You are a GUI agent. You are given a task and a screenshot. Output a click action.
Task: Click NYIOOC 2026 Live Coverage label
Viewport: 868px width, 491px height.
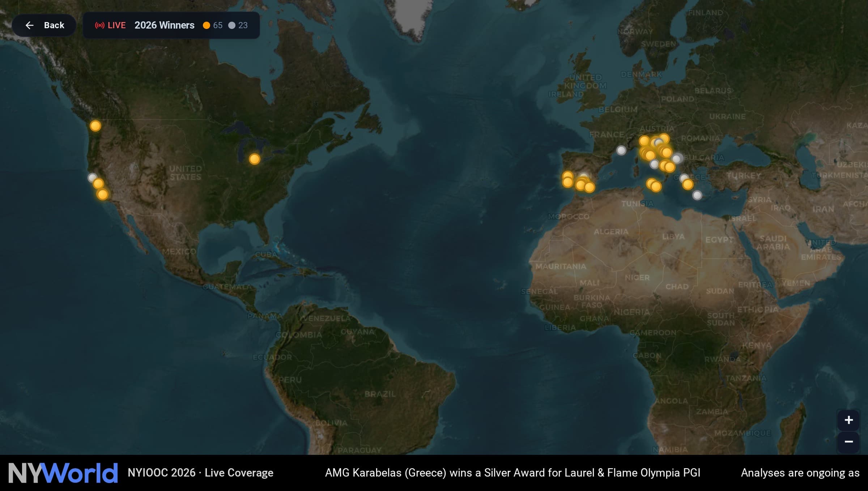[x=200, y=473]
